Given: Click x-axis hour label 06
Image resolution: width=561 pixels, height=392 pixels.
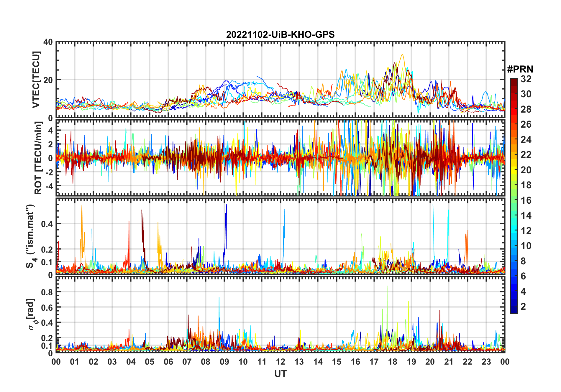Looking at the screenshot, I should point(168,362).
